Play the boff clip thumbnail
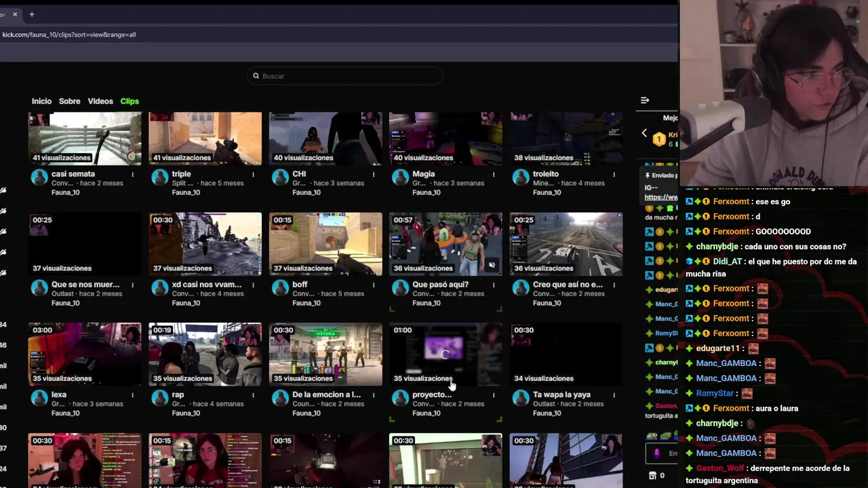Viewport: 868px width, 488px height. 325,244
